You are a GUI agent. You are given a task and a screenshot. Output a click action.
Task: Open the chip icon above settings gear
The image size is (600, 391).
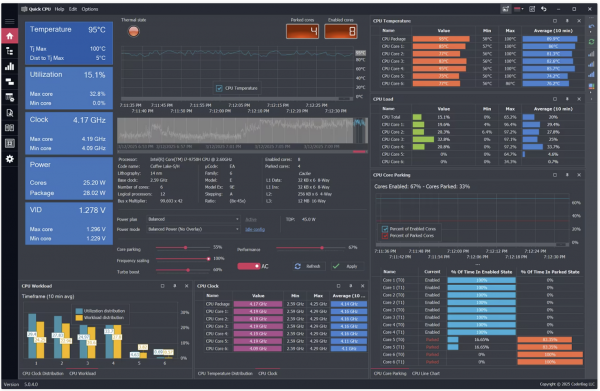click(x=10, y=143)
